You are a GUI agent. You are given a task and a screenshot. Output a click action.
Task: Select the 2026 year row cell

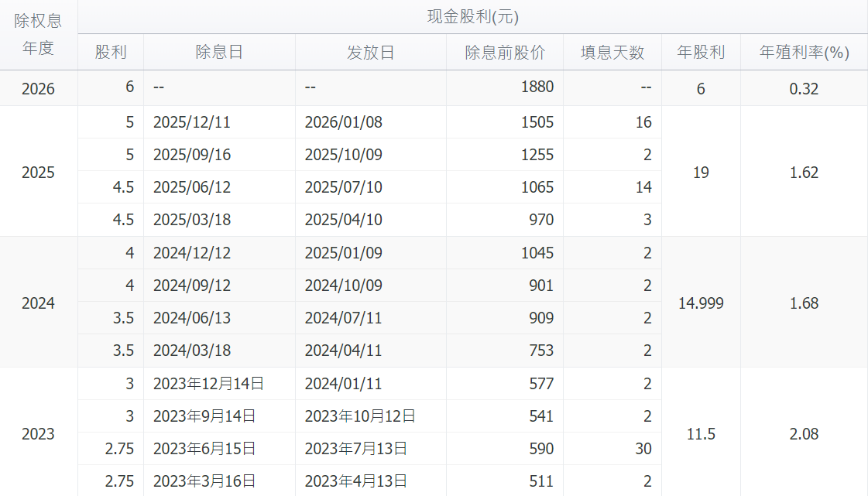[38, 89]
